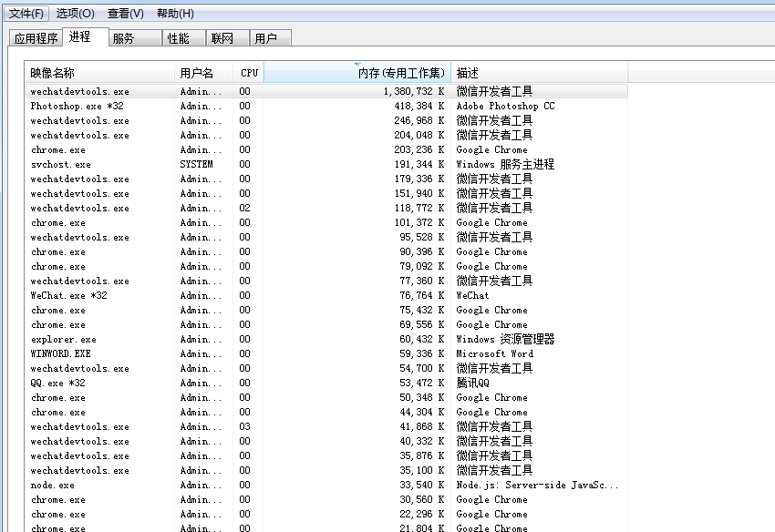Sort by the CPU column header
Screen dimensions: 775x532
click(249, 73)
